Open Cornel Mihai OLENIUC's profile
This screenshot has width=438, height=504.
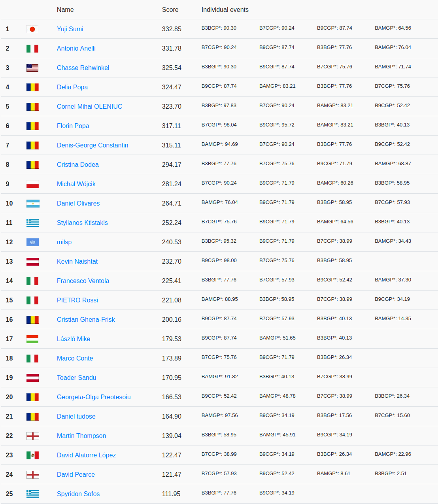pyautogui.click(x=89, y=107)
